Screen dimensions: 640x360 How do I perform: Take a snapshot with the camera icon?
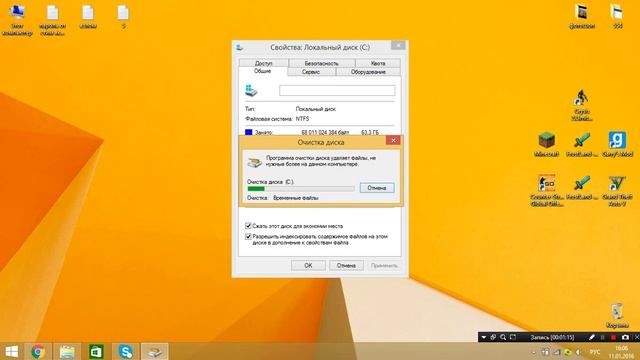625,337
